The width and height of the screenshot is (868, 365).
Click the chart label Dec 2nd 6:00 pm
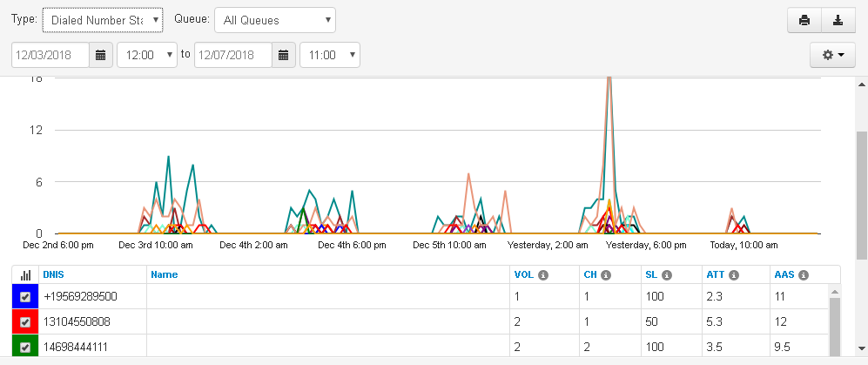58,245
